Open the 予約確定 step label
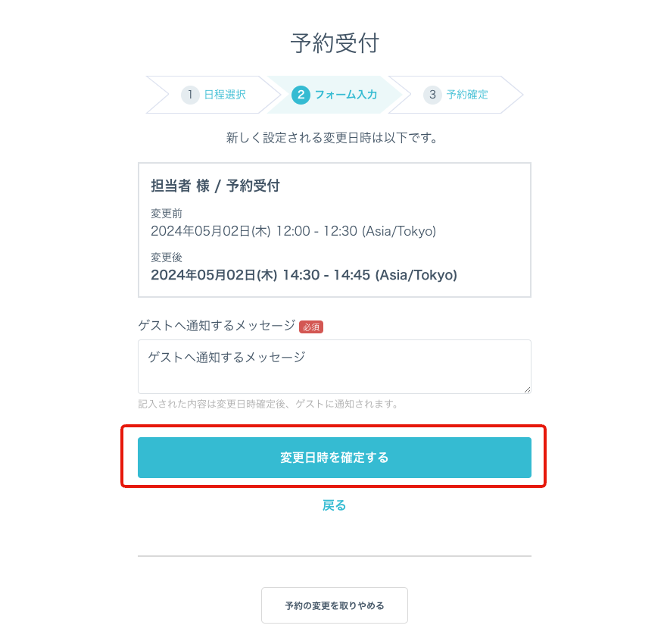The height and width of the screenshot is (644, 664). coord(467,95)
